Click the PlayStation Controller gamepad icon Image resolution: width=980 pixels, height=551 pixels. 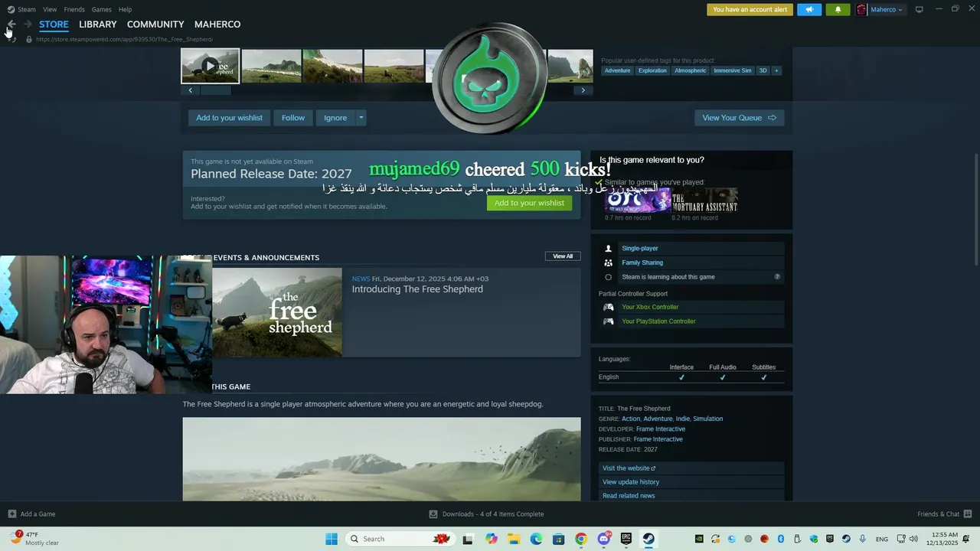pos(609,321)
